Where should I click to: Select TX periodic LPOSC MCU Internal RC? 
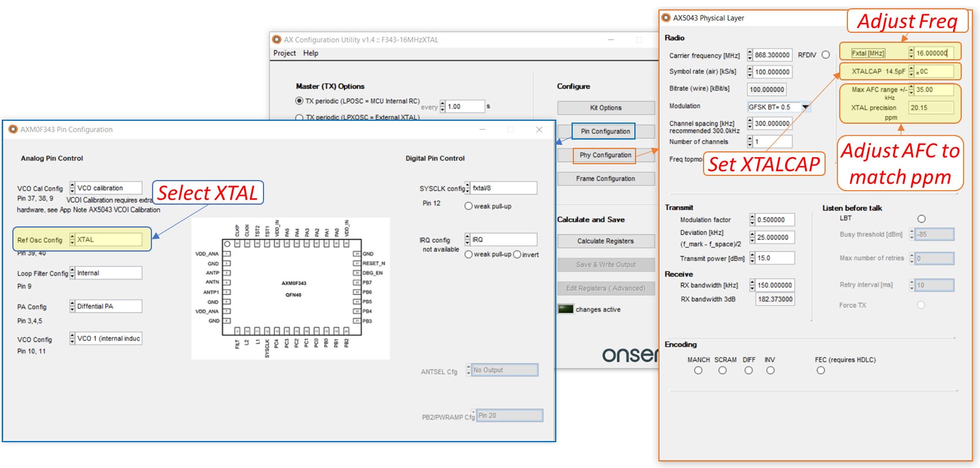pyautogui.click(x=299, y=101)
